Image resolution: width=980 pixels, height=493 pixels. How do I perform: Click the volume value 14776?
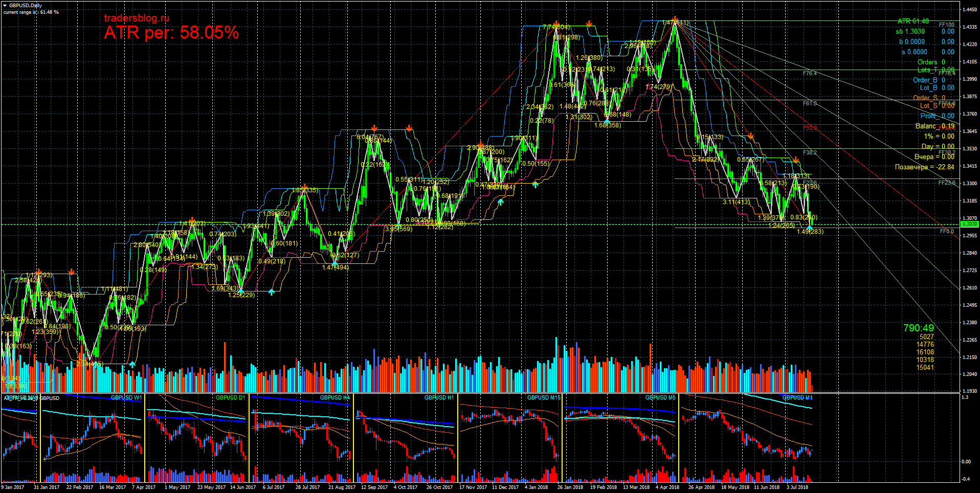[x=925, y=344]
